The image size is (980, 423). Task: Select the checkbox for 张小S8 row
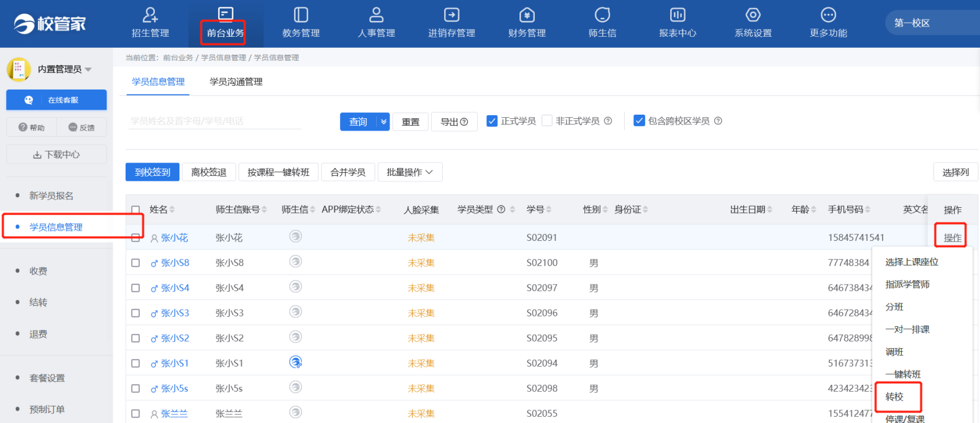coord(136,263)
